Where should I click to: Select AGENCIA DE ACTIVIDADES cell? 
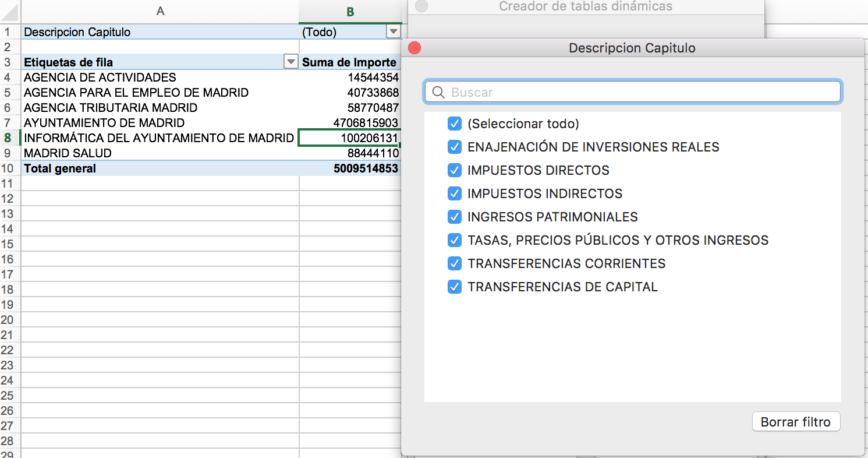click(x=160, y=77)
